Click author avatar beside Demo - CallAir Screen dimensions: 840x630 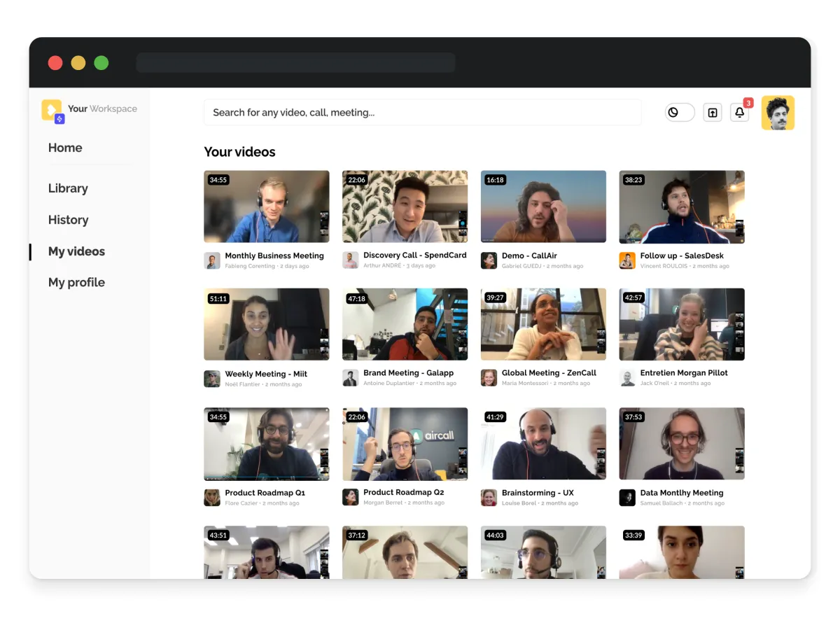pyautogui.click(x=489, y=260)
